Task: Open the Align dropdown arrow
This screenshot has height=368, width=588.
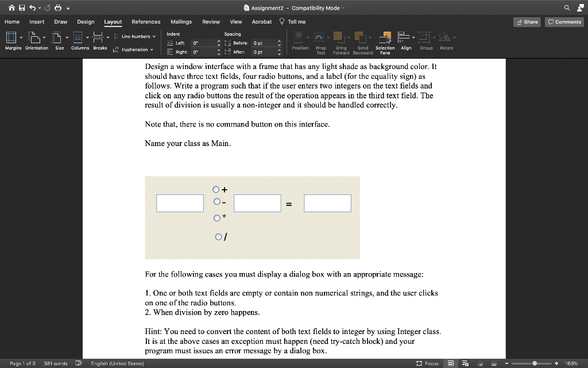Action: (413, 37)
